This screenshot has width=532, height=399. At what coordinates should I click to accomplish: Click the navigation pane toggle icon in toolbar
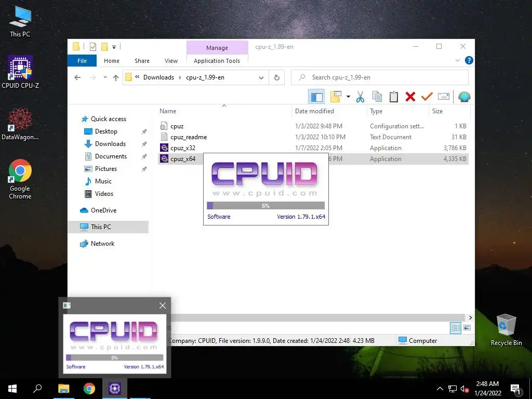click(316, 97)
